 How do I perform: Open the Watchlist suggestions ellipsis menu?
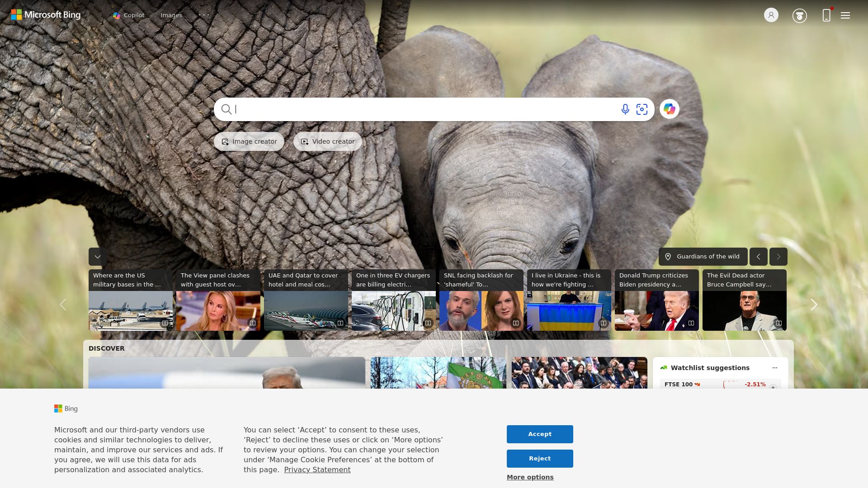775,367
